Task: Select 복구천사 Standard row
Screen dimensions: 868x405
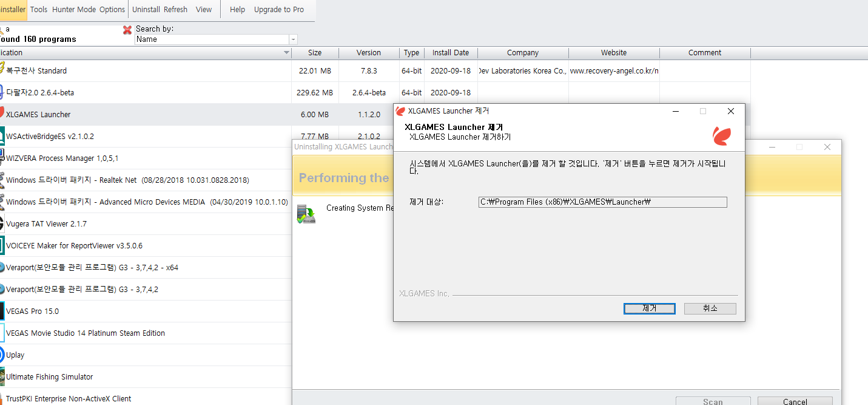Action: click(x=375, y=71)
